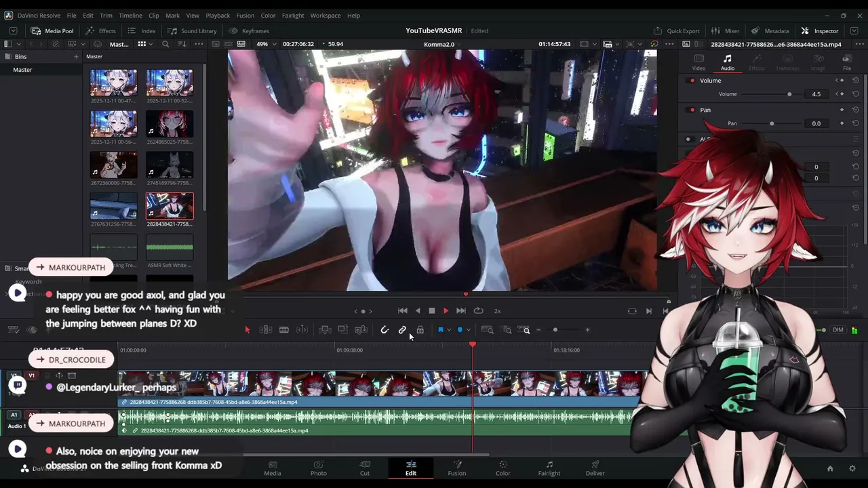Select the 2828438421 clip thumbnail
The image size is (868, 488).
170,206
